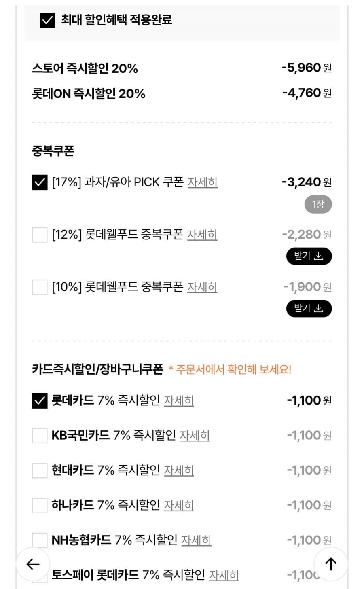Tap the back arrow icon

click(33, 564)
